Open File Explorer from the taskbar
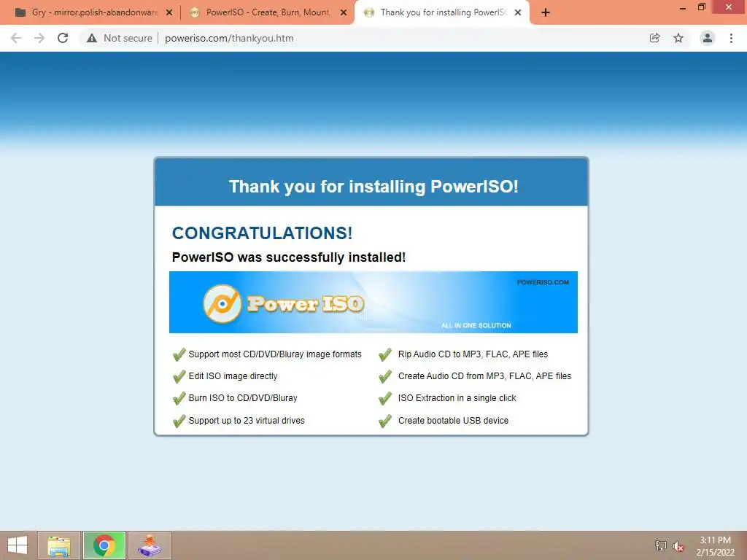 tap(58, 545)
